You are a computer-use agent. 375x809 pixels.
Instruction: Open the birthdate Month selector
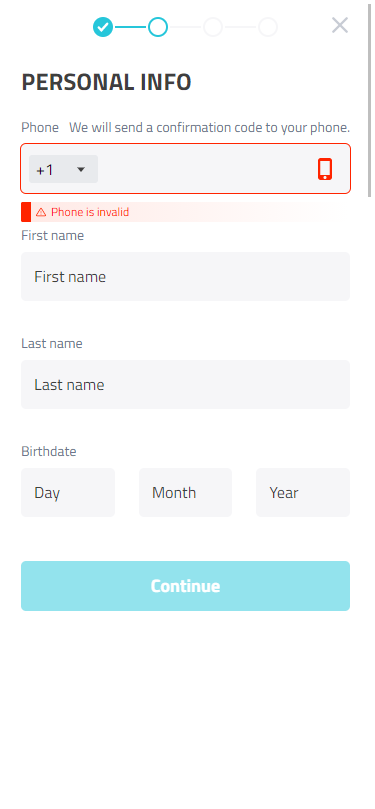[185, 492]
